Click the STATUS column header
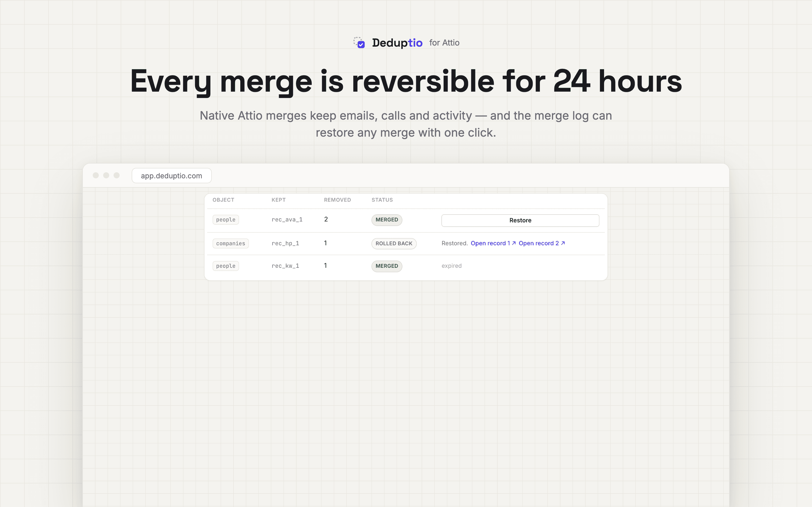 point(382,200)
